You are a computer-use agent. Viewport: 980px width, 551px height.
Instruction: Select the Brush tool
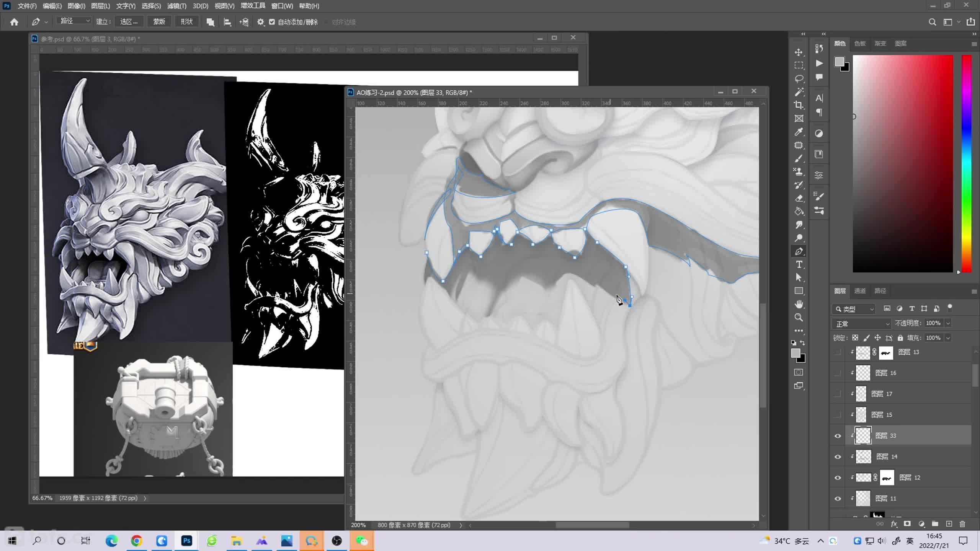coord(799,158)
